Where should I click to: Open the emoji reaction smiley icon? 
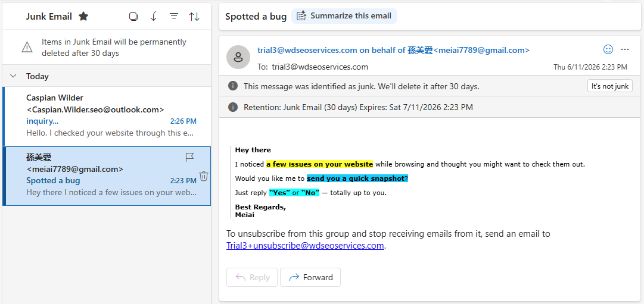coord(608,49)
